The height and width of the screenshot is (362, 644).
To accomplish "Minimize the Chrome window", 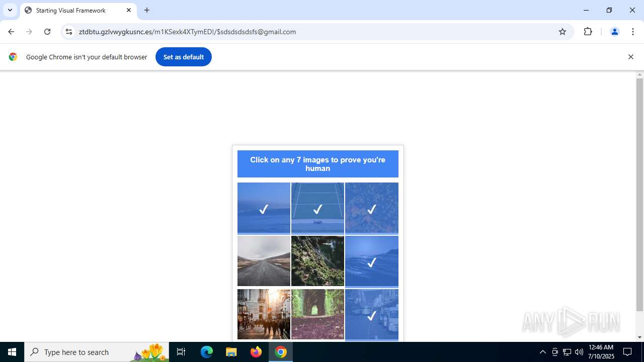I will point(586,10).
